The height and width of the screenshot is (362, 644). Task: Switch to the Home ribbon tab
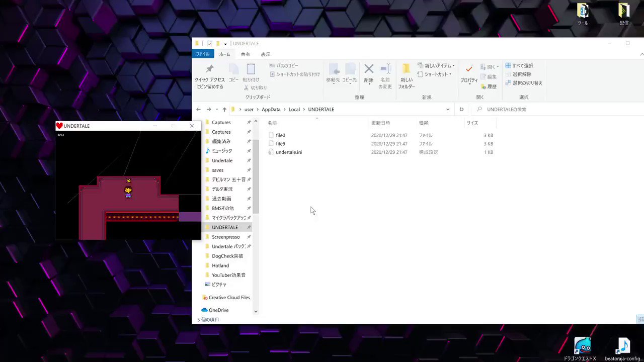pyautogui.click(x=224, y=54)
